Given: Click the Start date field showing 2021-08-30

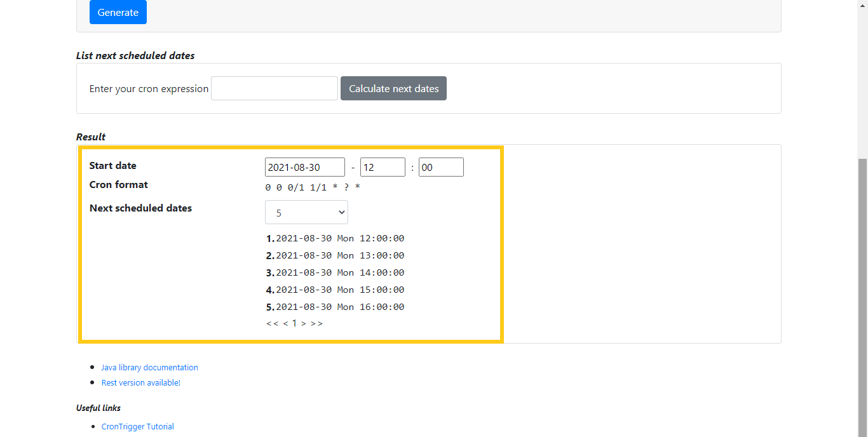Looking at the screenshot, I should [304, 167].
